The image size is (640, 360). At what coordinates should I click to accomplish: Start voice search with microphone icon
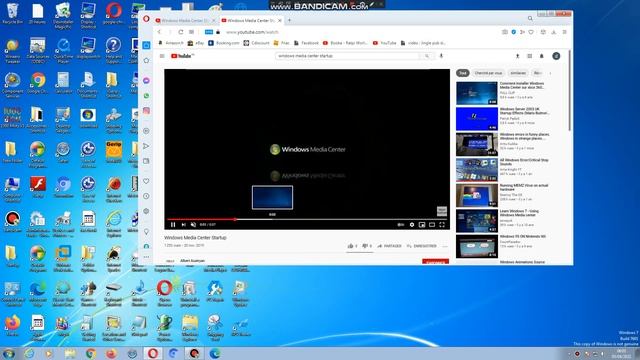coord(441,56)
